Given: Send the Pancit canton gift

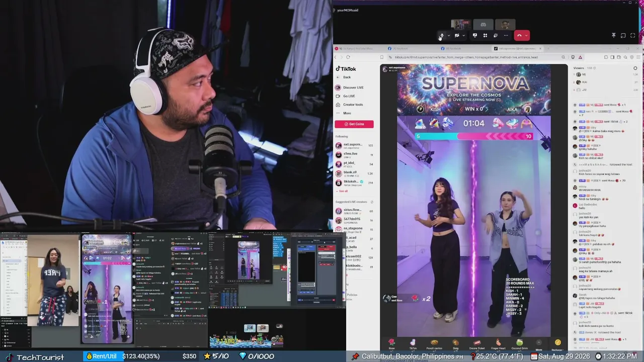Looking at the screenshot, I should point(434,344).
